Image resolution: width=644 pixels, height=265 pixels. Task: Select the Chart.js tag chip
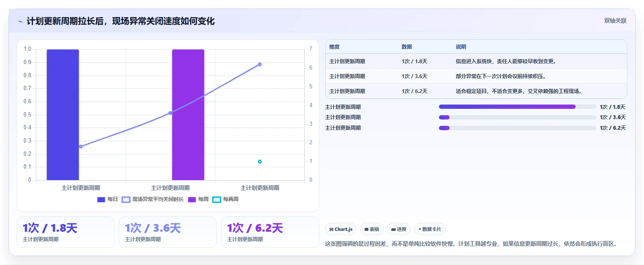pyautogui.click(x=341, y=229)
